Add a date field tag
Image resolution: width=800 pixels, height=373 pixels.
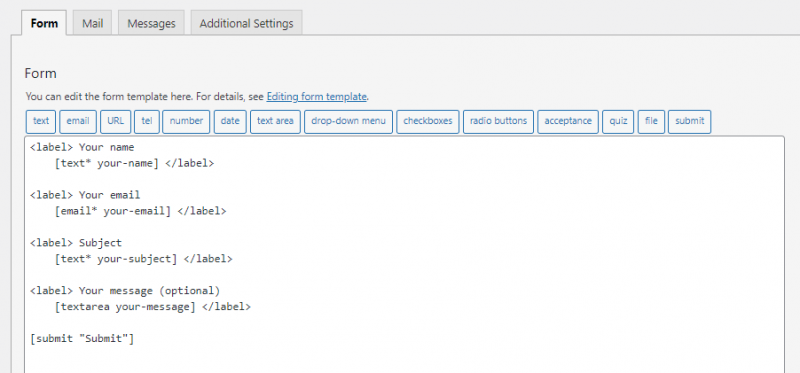[230, 121]
